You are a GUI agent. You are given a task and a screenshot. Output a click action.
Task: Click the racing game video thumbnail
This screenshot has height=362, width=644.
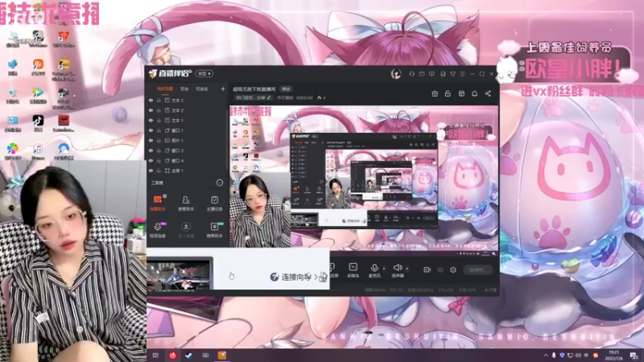(180, 274)
